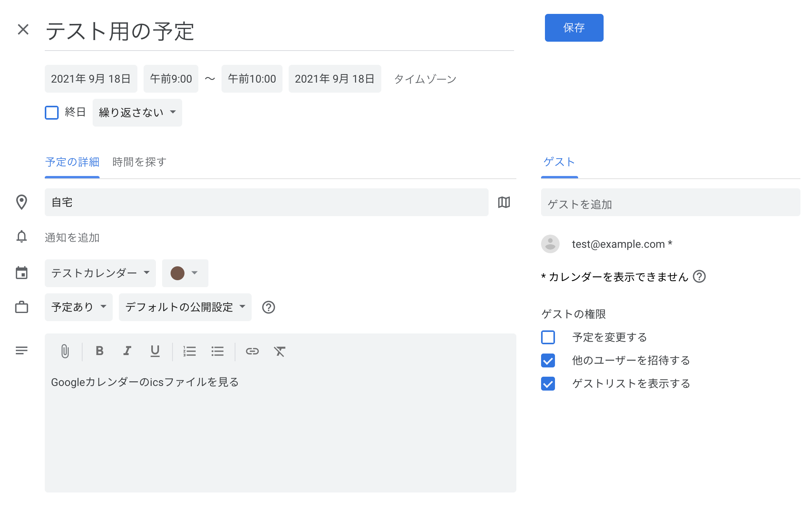The height and width of the screenshot is (511, 812).
Task: Click the insert link icon
Action: [252, 351]
